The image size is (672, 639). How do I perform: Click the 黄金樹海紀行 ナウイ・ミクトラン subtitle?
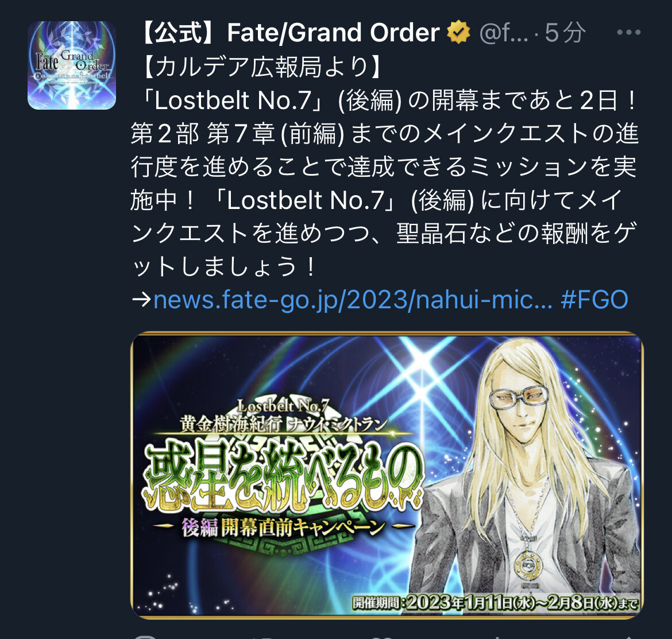point(283,424)
